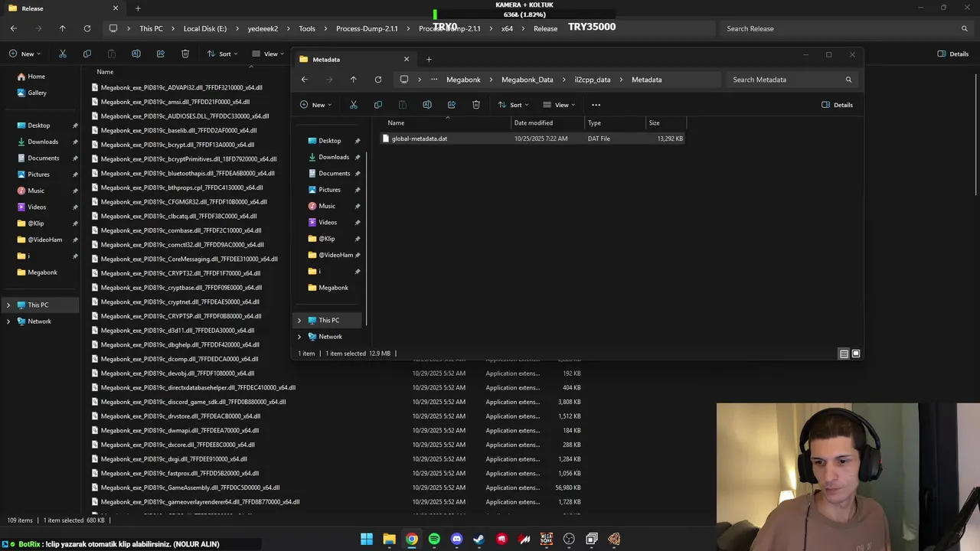Navigate to il2cpp_data breadcrumb
This screenshot has height=551, width=980.
593,80
